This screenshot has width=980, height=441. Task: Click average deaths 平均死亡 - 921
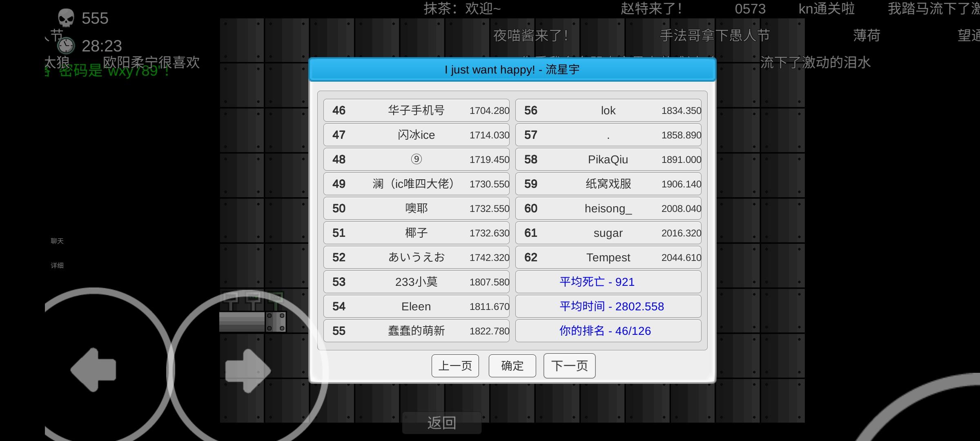tap(608, 282)
